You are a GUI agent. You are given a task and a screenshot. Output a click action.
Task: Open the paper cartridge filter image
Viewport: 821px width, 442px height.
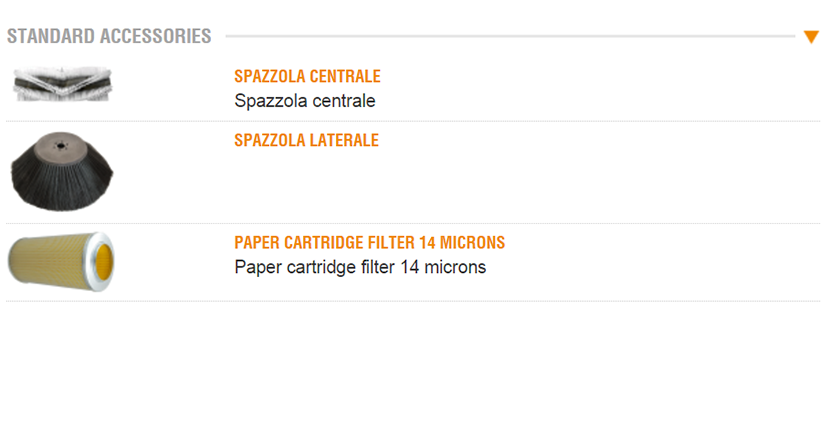pyautogui.click(x=61, y=260)
